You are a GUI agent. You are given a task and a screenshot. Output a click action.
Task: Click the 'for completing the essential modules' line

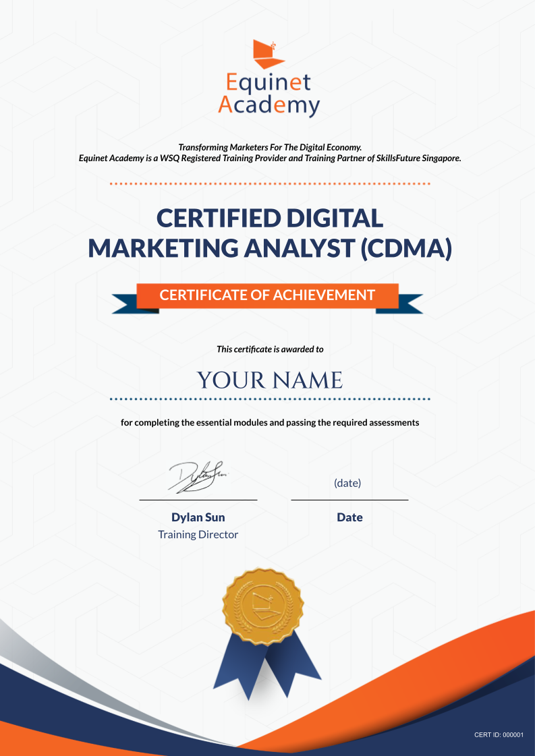[270, 423]
